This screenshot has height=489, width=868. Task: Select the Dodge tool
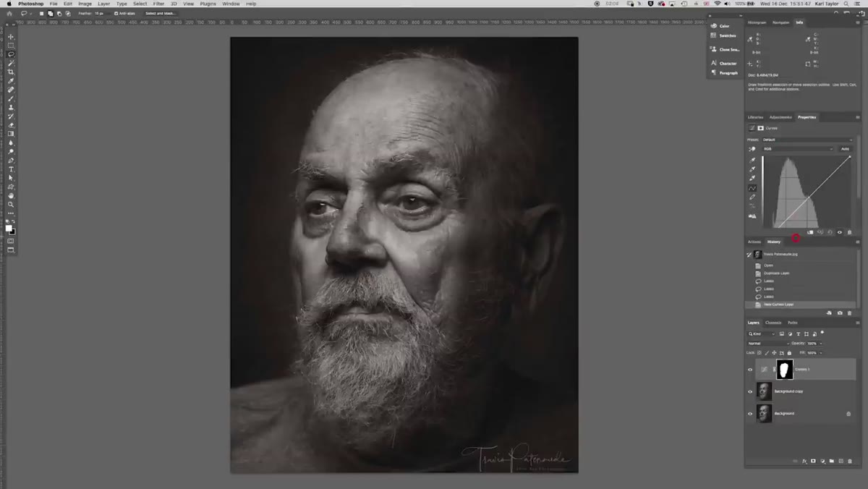[11, 152]
